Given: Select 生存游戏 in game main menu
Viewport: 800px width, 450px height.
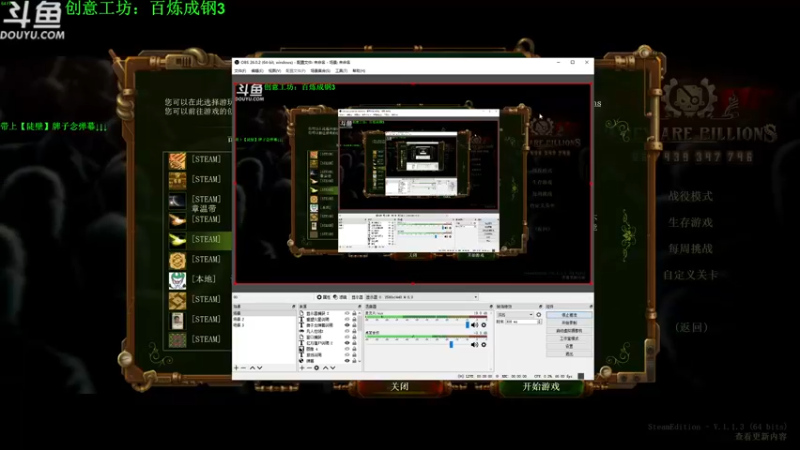Looking at the screenshot, I should click(690, 222).
